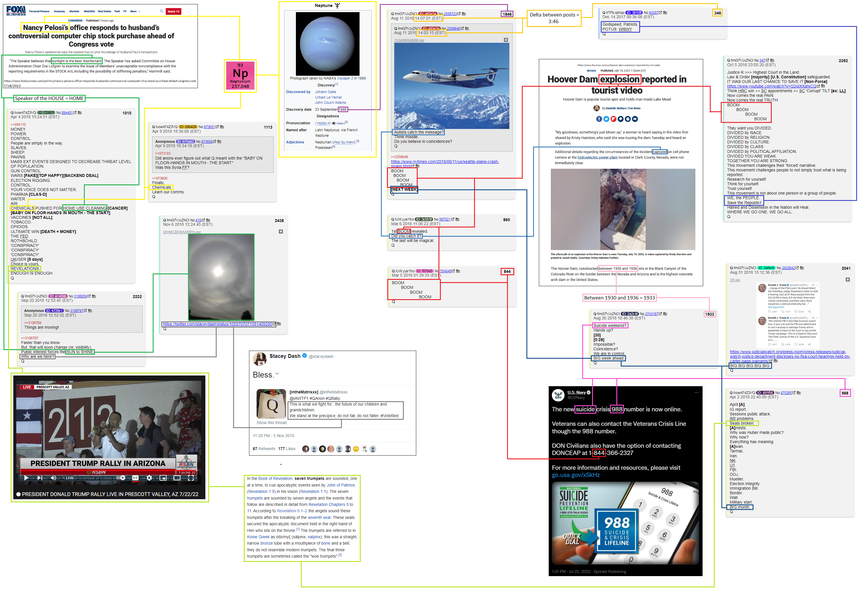Open John of Patmos link
The width and height of the screenshot is (866, 616).
click(x=340, y=485)
